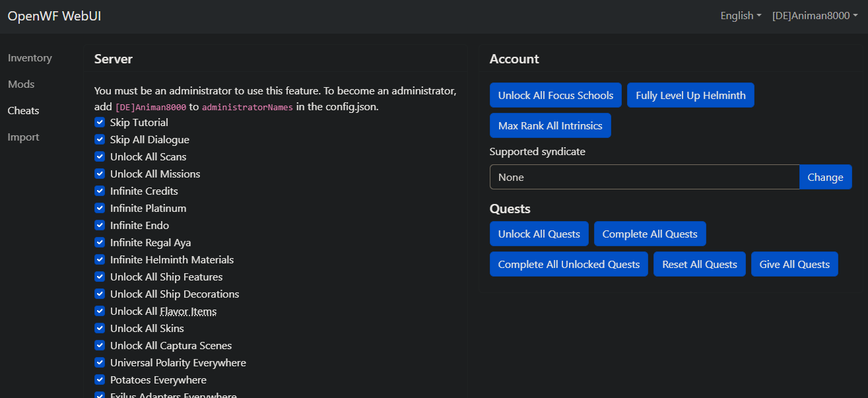Click the Give All Quests button
The image size is (868, 398).
[794, 265]
